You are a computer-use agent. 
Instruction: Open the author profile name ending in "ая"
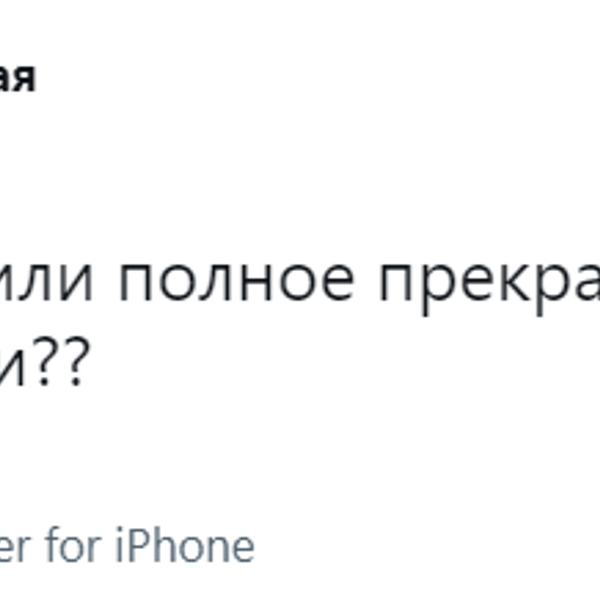[17, 78]
